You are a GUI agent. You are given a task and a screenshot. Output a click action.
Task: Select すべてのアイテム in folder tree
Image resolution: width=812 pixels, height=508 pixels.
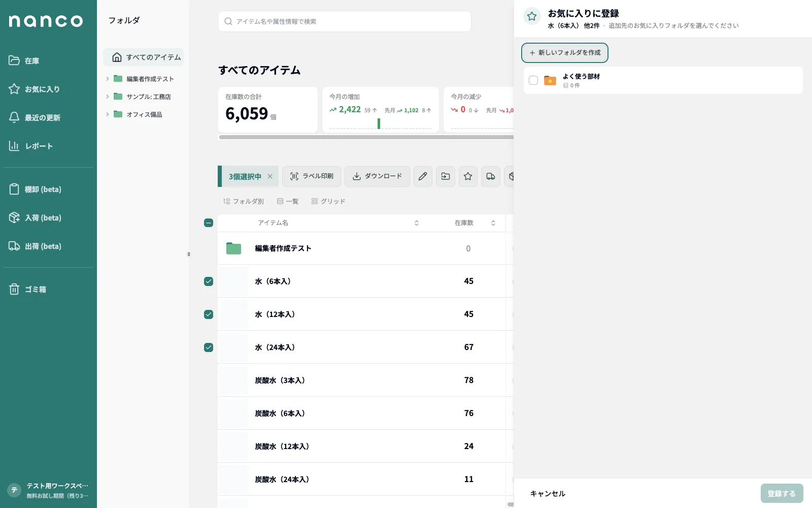[x=144, y=57]
